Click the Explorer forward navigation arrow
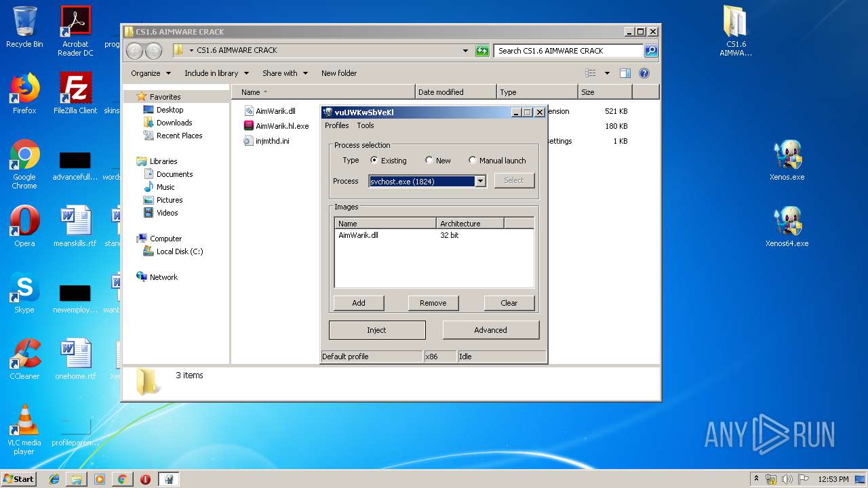This screenshot has height=488, width=868. pos(154,51)
